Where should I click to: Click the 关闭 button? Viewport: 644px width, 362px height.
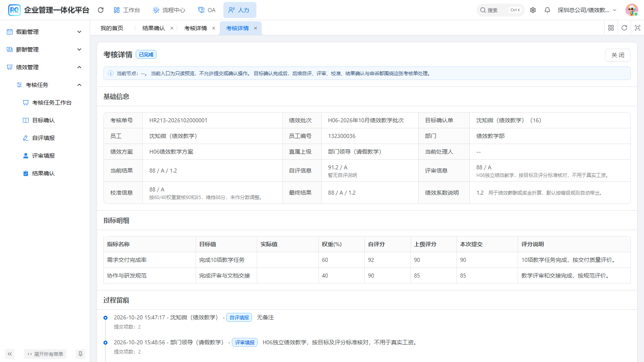[x=617, y=55]
